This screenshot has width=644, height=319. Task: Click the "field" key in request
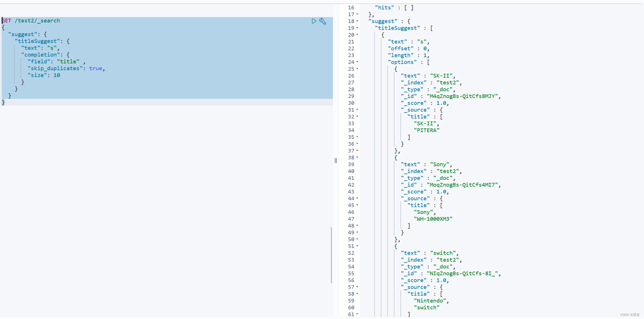pos(39,62)
